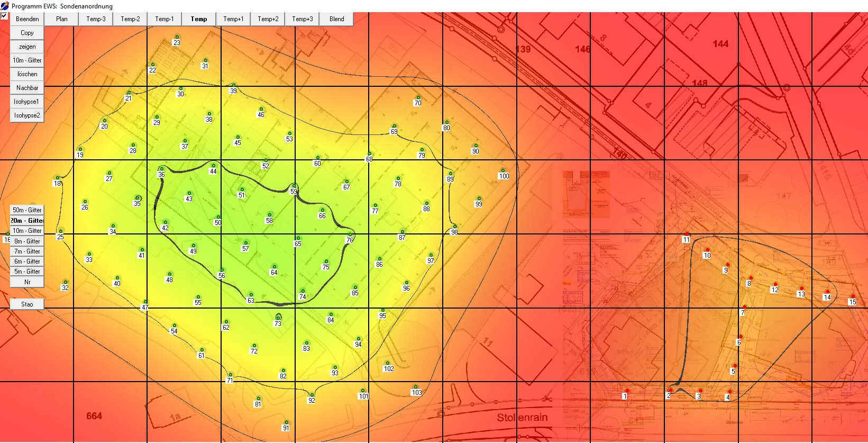Click green probe marker number 100
Screen dimensions: 868x443
[x=503, y=170]
